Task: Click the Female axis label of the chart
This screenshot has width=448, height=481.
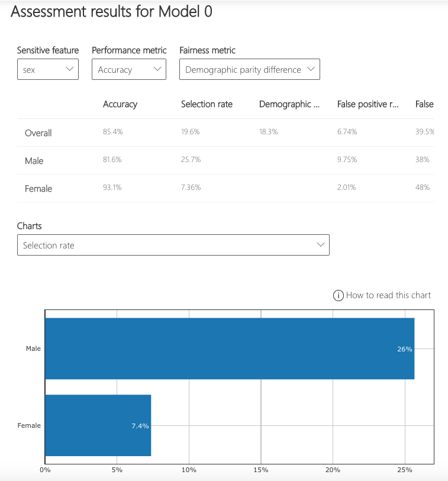Action: tap(29, 425)
